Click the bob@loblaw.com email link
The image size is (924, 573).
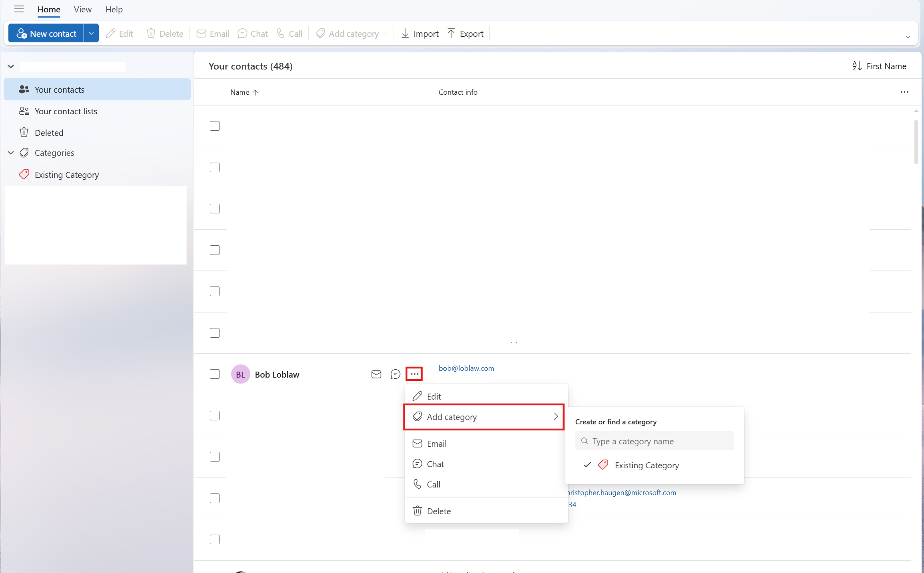[x=466, y=368]
